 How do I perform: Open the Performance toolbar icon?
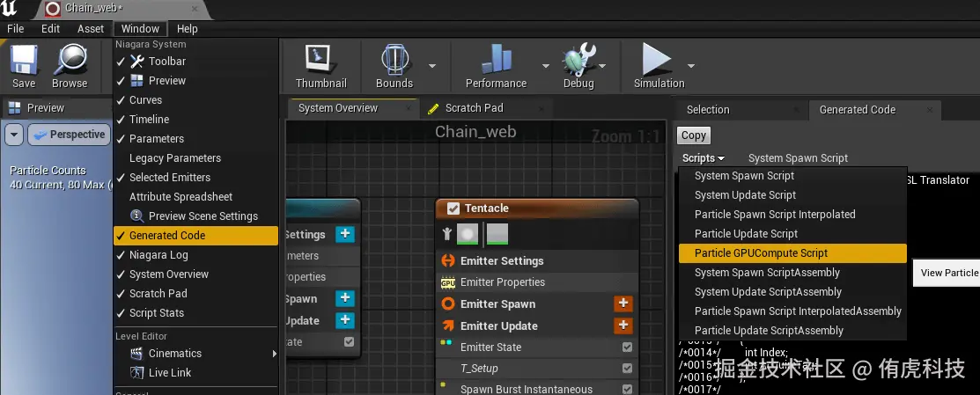coord(497,61)
